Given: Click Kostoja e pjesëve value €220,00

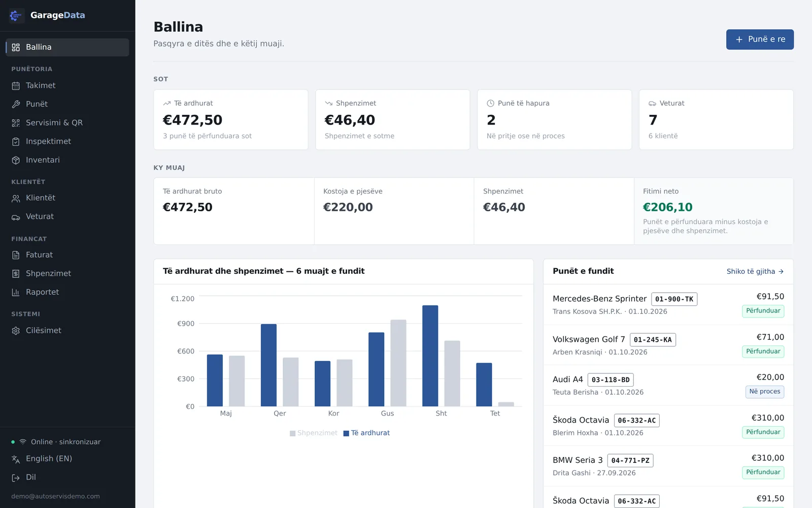Looking at the screenshot, I should (x=348, y=207).
